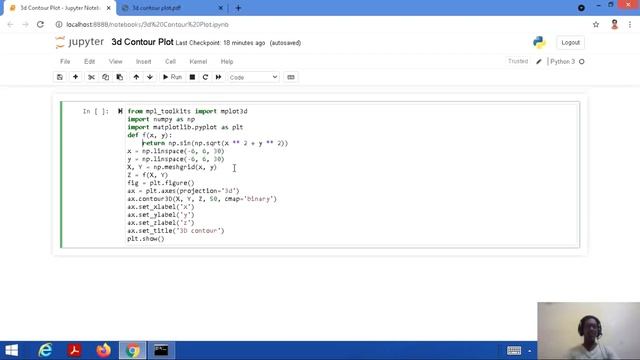Close the 3d contour plot.pdf tab
The image size is (640, 360).
coord(220,8)
